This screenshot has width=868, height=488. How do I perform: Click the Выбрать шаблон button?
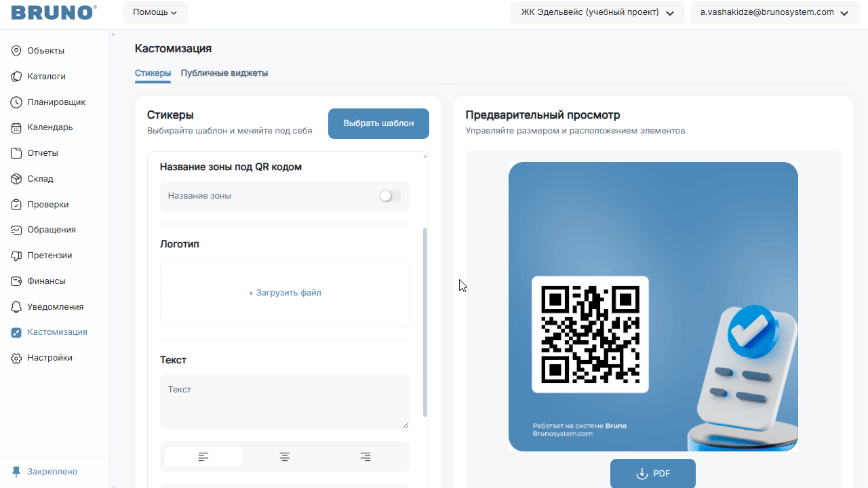[x=378, y=123]
